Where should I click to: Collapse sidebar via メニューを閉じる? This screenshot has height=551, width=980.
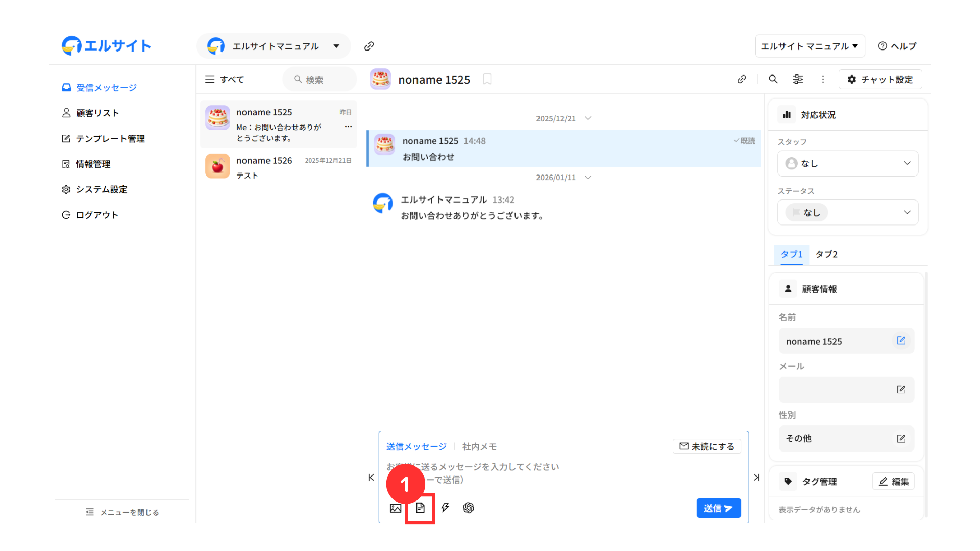(x=122, y=512)
